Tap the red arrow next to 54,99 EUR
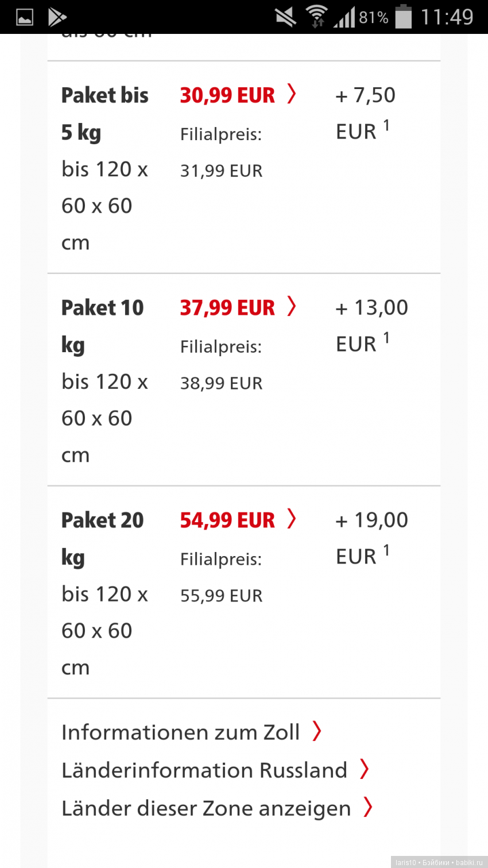Viewport: 488px width, 868px height. pyautogui.click(x=292, y=519)
